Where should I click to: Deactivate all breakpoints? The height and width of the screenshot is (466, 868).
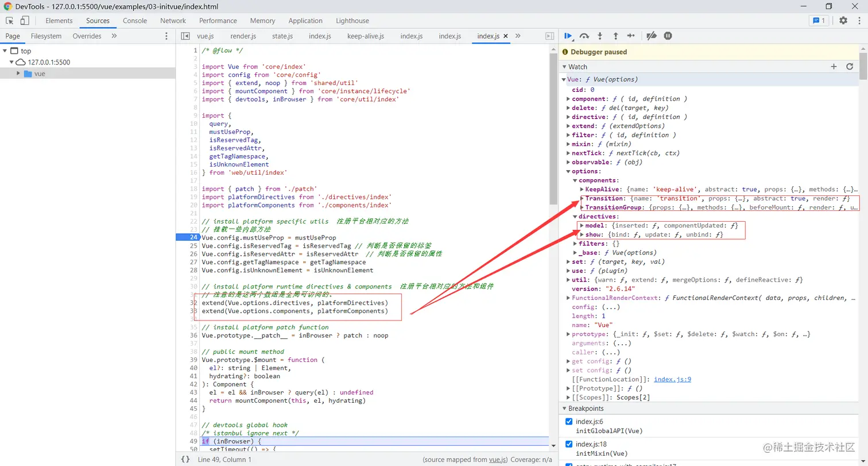tap(651, 36)
